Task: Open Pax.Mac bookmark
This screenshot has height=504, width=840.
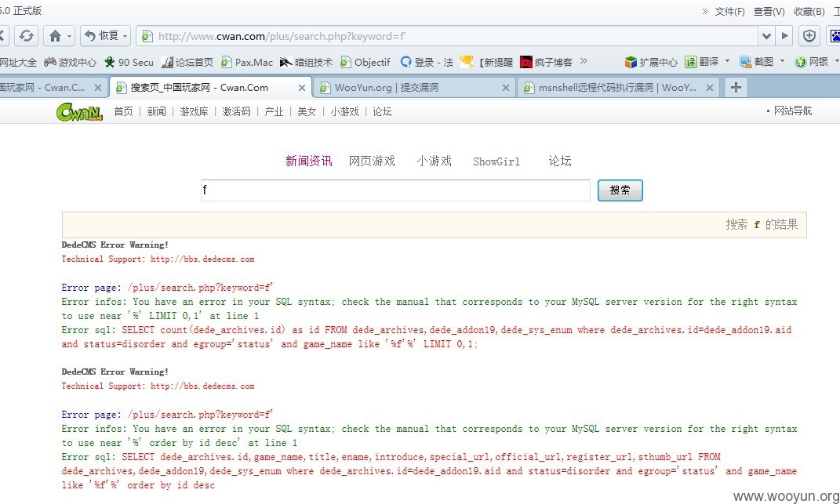Action: pos(247,62)
